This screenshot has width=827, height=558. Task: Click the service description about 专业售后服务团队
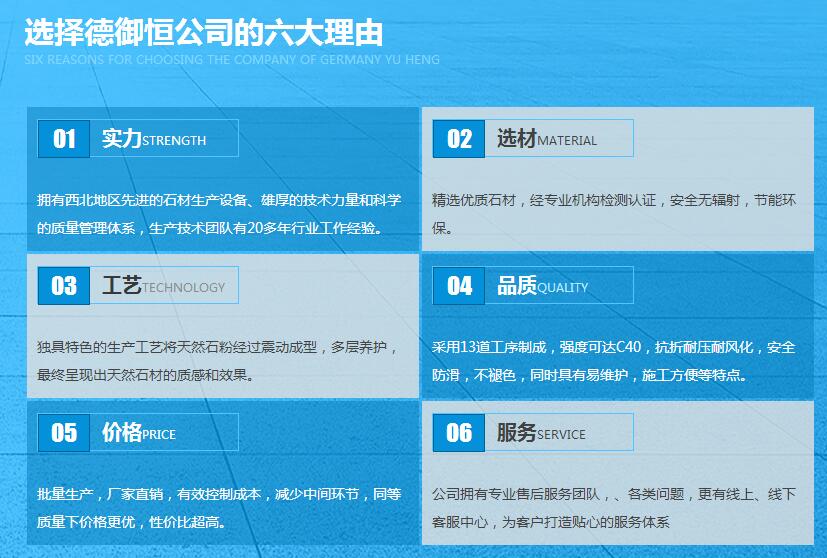click(614, 507)
